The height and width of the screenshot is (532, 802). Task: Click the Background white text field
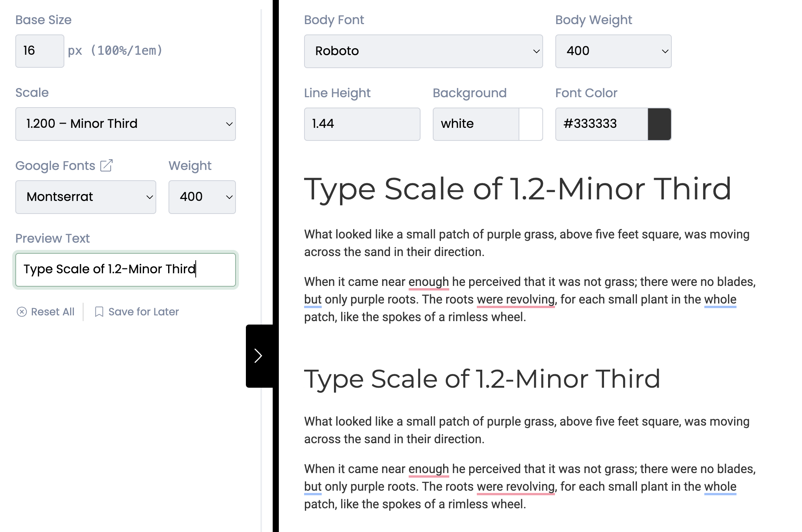tap(476, 124)
